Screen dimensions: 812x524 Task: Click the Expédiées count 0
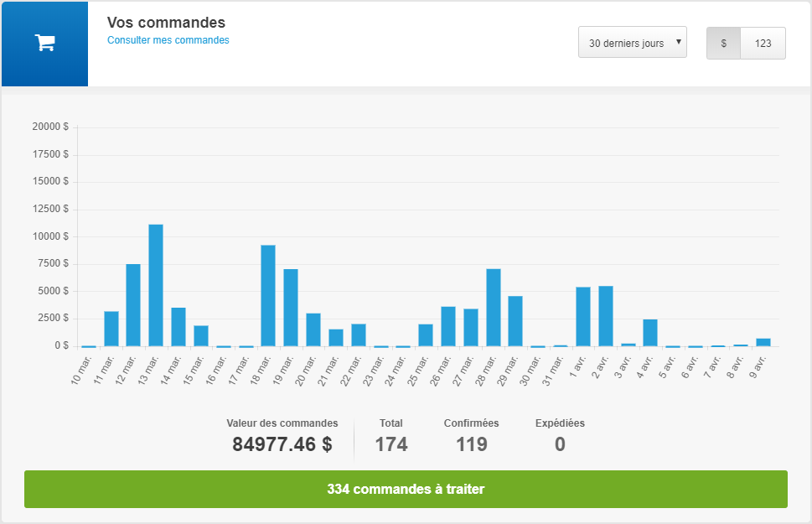tap(560, 444)
